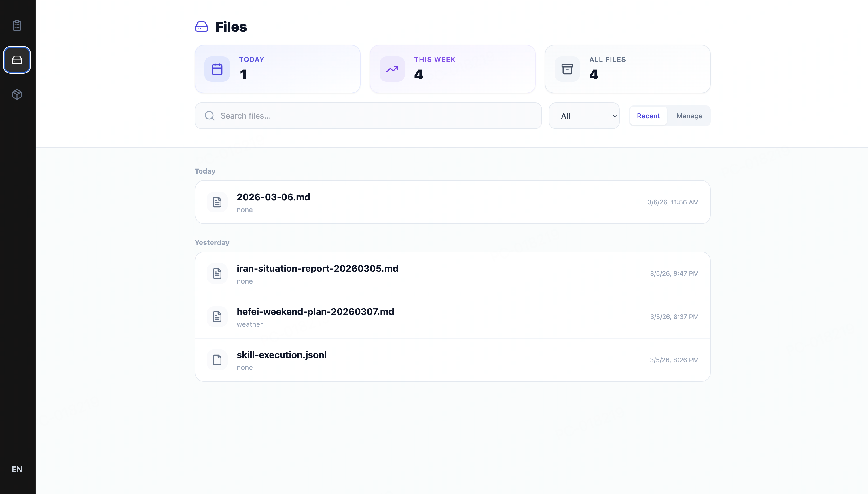Click the All Files archive box icon

[x=567, y=69]
